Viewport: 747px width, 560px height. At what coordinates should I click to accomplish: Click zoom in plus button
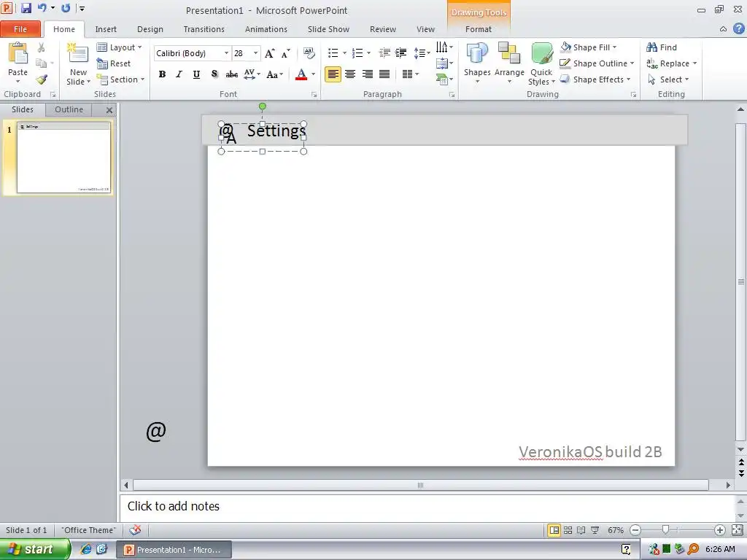[x=720, y=530]
